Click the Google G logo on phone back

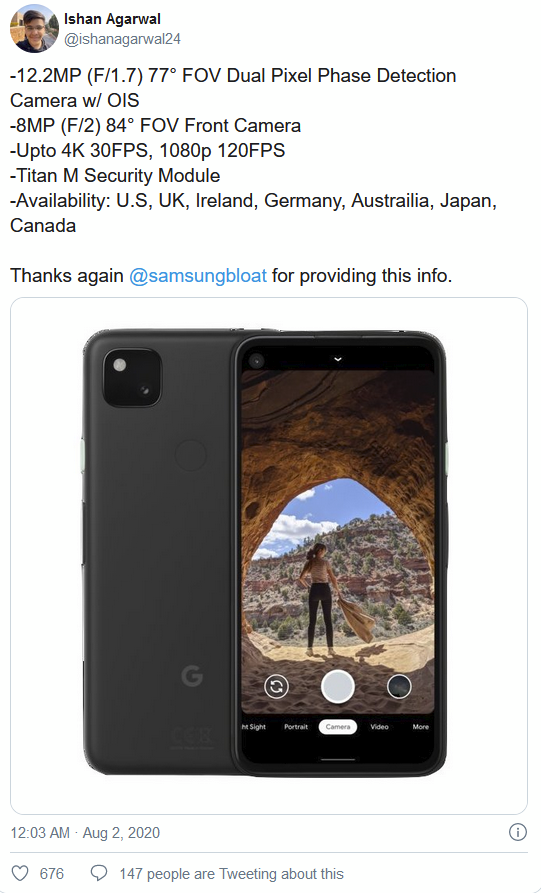tap(192, 675)
